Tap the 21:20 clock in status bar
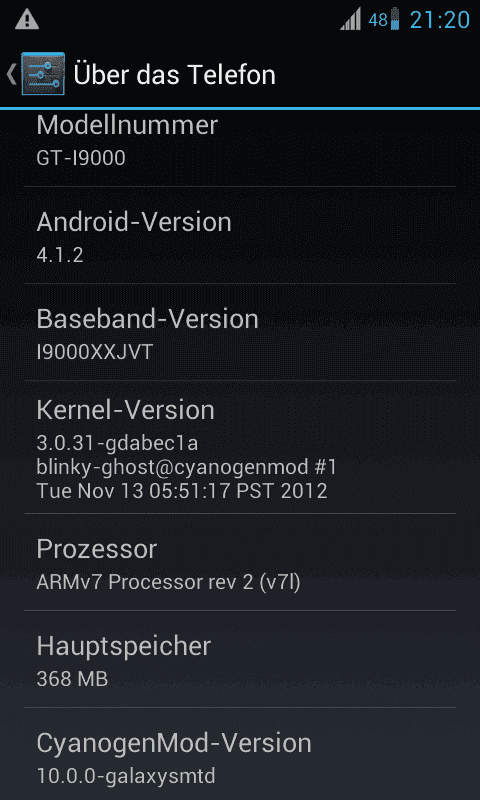Screen dimensions: 480x800 (x=439, y=20)
